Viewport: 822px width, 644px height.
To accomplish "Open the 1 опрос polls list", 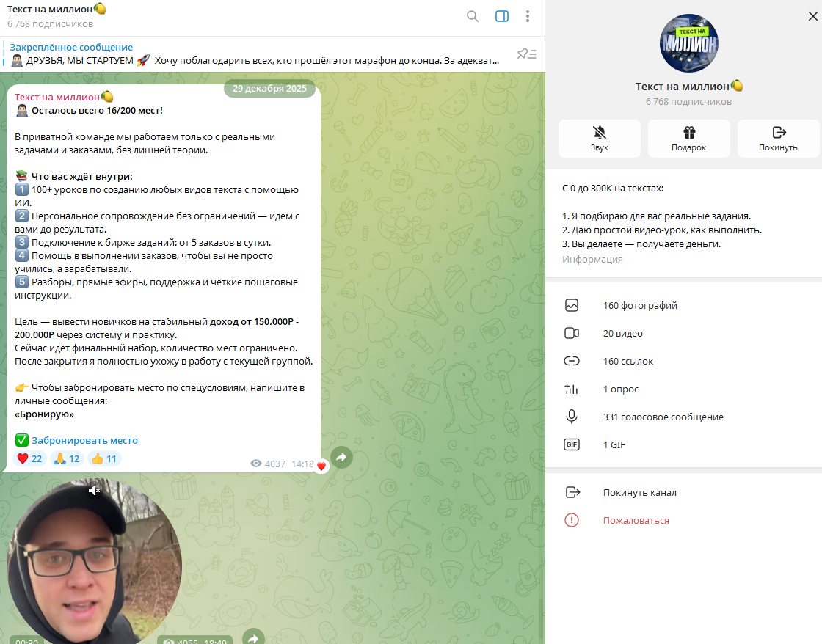I will 620,389.
